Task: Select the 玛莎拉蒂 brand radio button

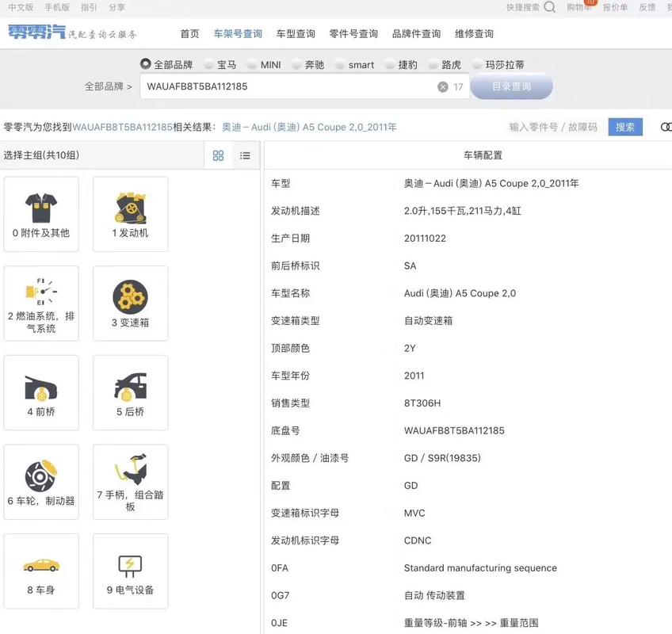Action: point(477,65)
